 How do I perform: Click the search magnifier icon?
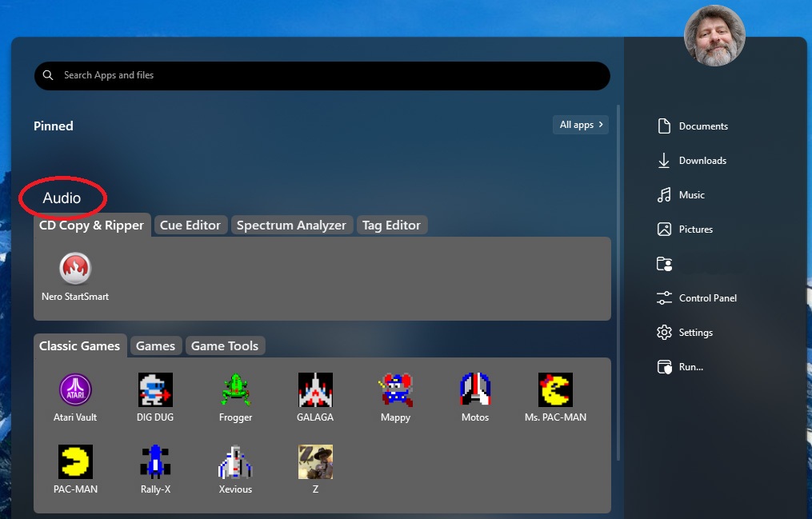48,75
